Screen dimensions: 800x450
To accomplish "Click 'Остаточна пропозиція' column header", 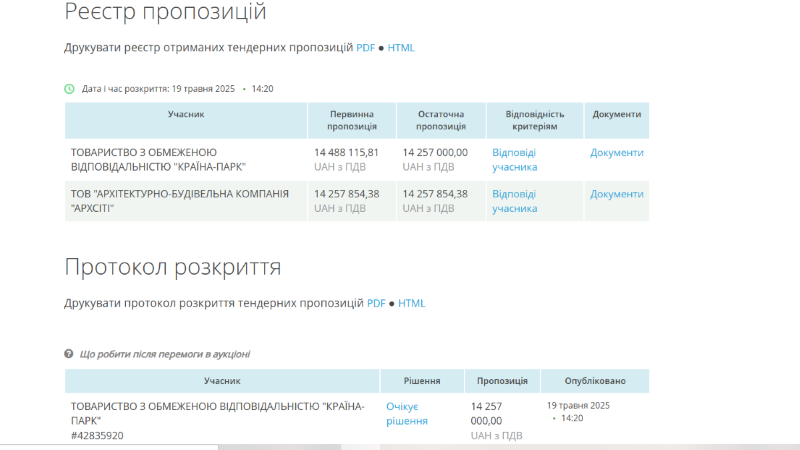I will tap(441, 120).
